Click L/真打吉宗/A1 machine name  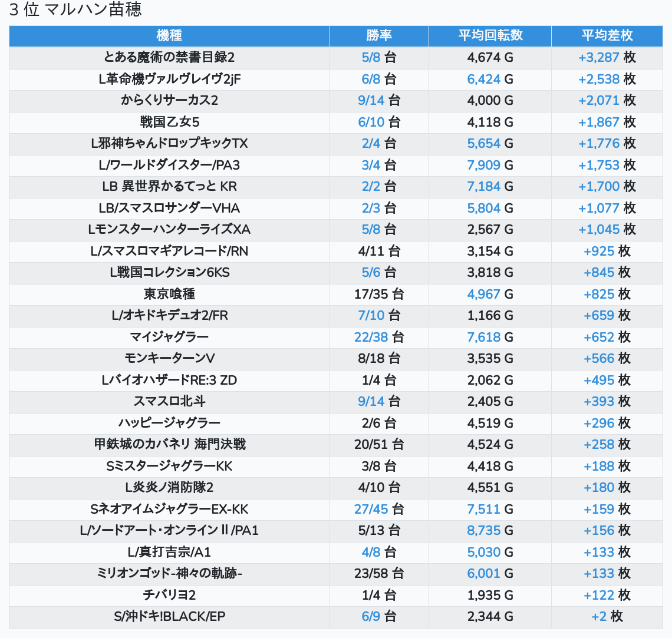coord(169,553)
